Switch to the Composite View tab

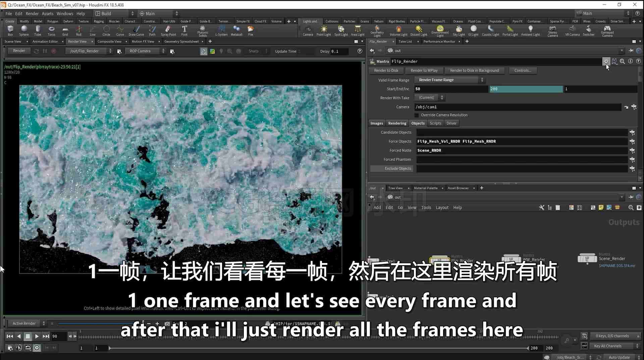109,42
